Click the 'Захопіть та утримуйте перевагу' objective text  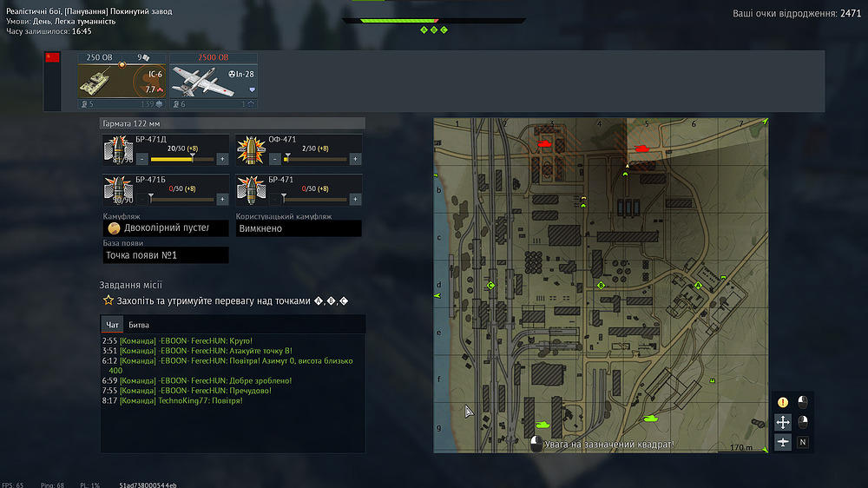(x=214, y=300)
